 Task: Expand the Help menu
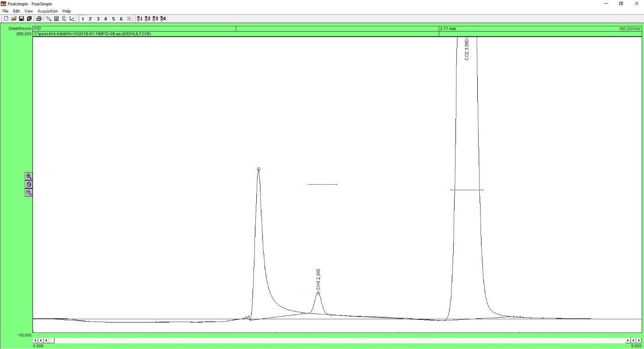(67, 11)
